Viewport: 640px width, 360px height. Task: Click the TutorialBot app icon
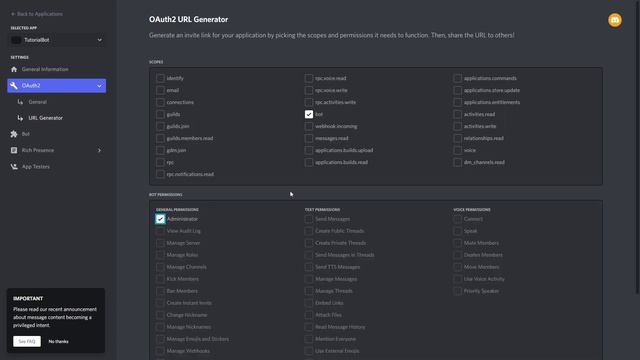pos(16,40)
